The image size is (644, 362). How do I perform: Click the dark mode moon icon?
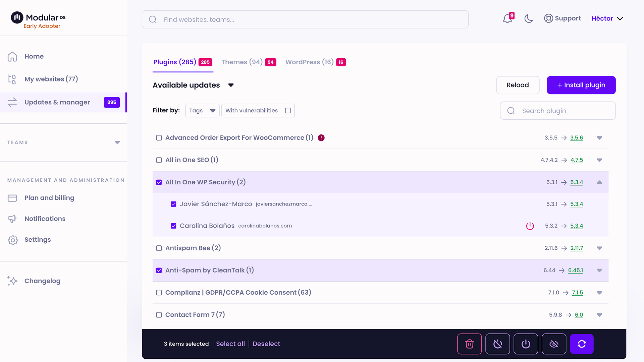click(529, 18)
